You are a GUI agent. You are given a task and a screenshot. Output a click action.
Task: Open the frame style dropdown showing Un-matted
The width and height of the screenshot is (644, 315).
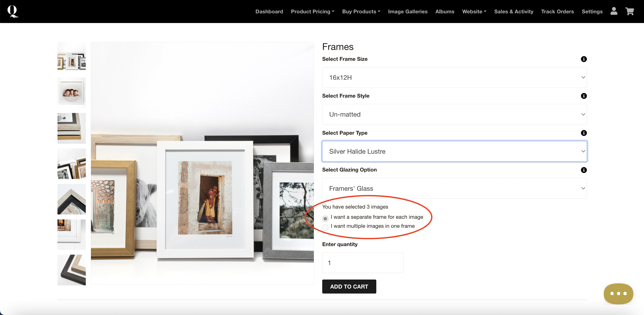point(454,114)
